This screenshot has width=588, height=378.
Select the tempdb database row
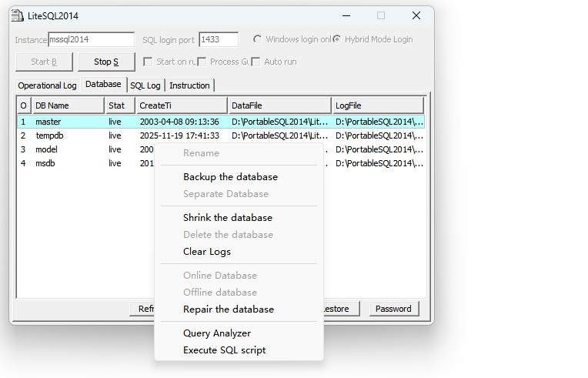(x=49, y=135)
